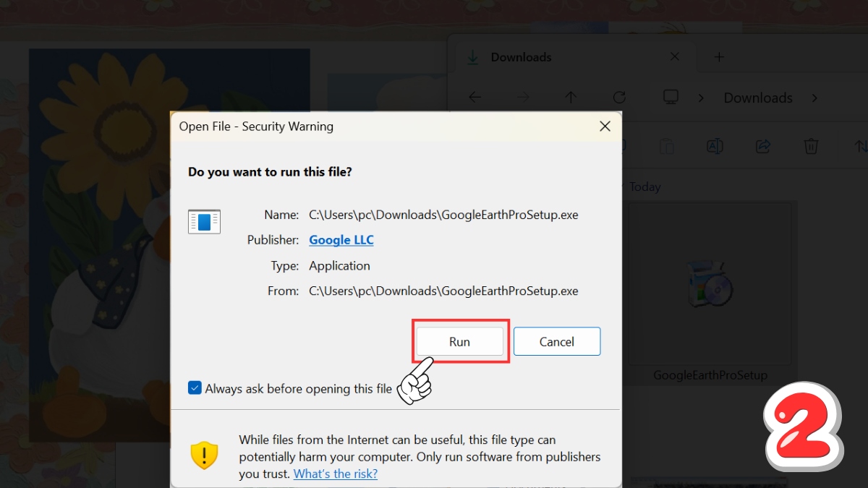868x488 pixels.
Task: Click the Type value Application in the dialog
Action: (339, 265)
